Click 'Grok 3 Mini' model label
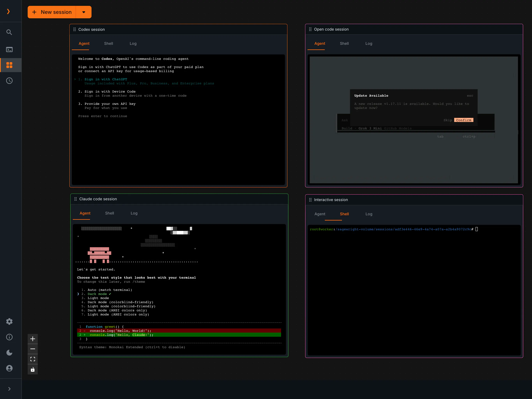532x399 pixels. (x=370, y=129)
